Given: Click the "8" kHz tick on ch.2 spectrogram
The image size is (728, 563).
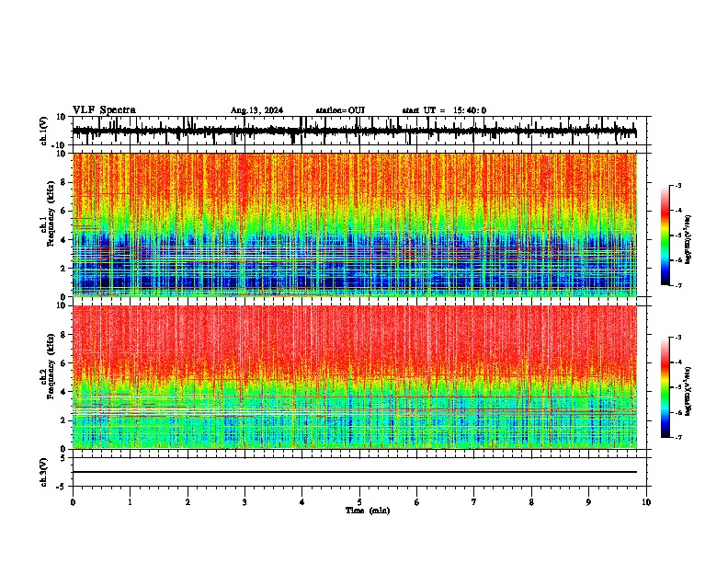Looking at the screenshot, I should 64,335.
